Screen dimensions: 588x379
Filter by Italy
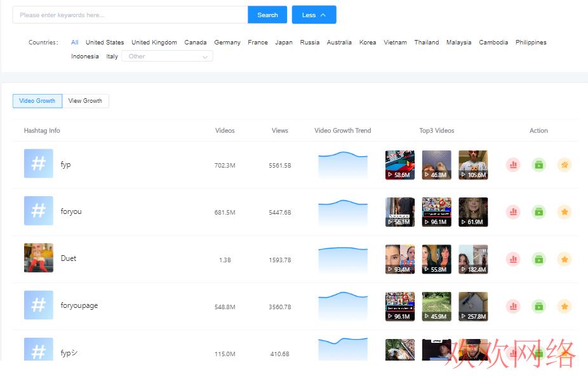pyautogui.click(x=112, y=57)
